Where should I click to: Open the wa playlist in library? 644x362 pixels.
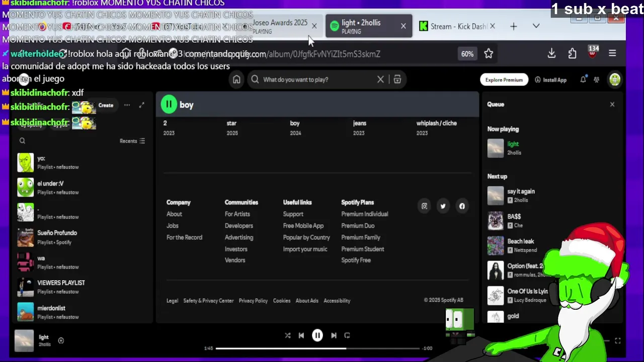[x=80, y=262]
